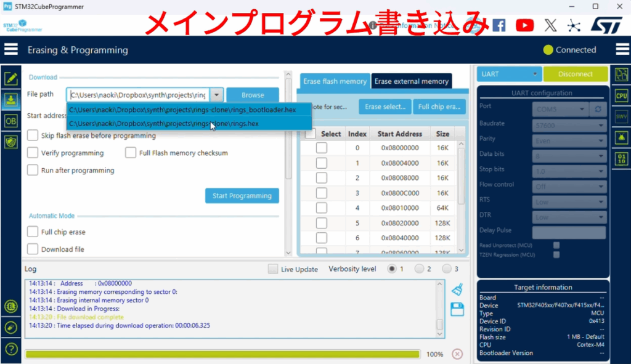Open Memory & File editing pencil icon
The image size is (631, 364).
click(11, 78)
